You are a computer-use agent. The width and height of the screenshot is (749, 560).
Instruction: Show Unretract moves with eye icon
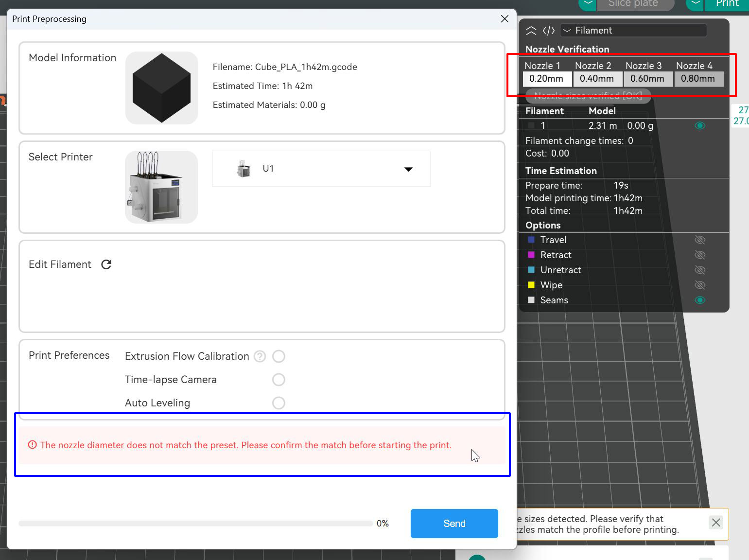[700, 270]
